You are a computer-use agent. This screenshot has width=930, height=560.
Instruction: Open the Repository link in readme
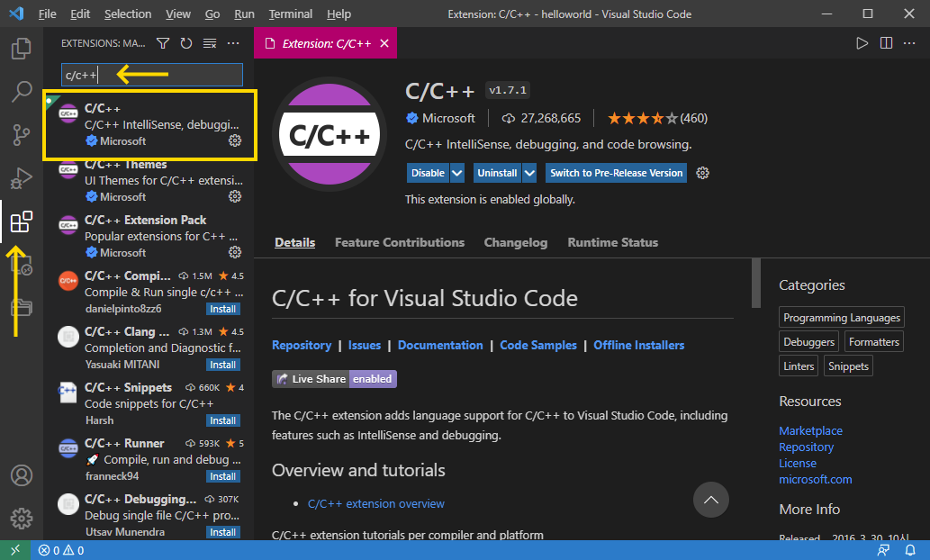(x=302, y=345)
